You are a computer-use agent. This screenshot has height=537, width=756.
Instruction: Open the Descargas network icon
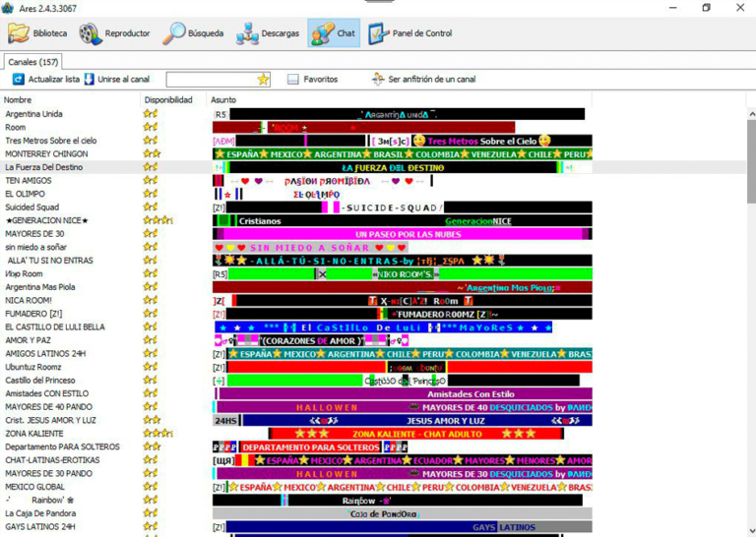(x=247, y=33)
